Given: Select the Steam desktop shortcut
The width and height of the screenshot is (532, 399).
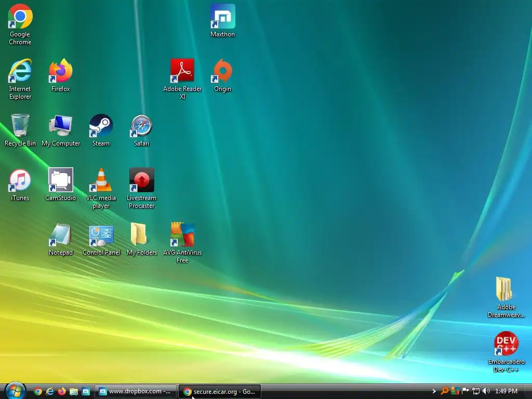Looking at the screenshot, I should [101, 130].
